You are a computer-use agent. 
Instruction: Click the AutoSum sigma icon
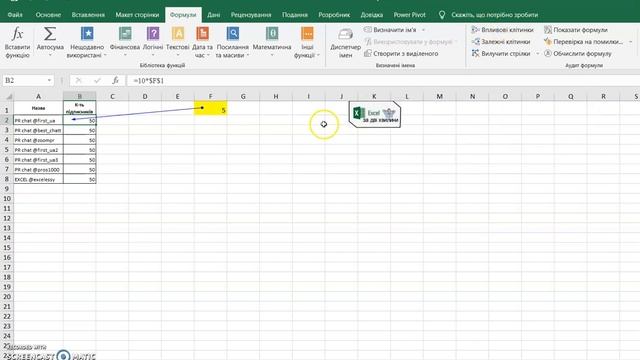coord(50,34)
